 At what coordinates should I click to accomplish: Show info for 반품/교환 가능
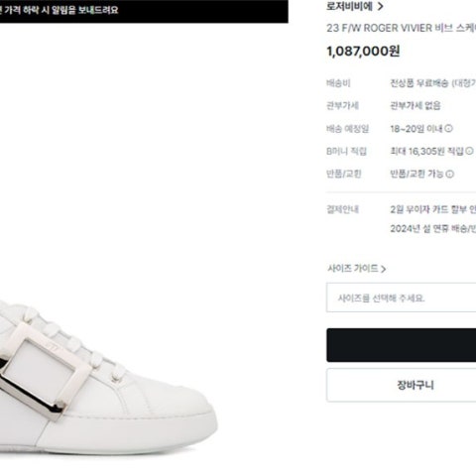(449, 174)
